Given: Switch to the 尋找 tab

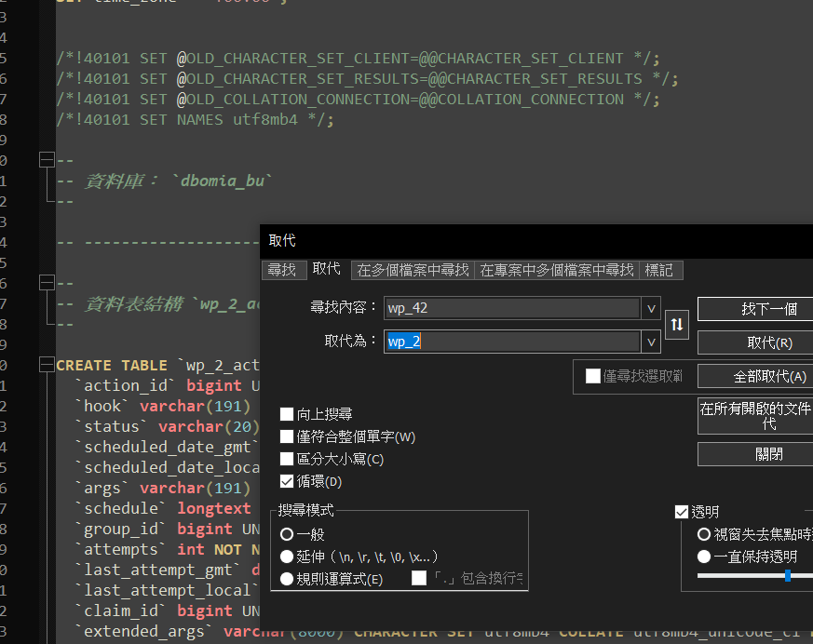Looking at the screenshot, I should point(282,270).
